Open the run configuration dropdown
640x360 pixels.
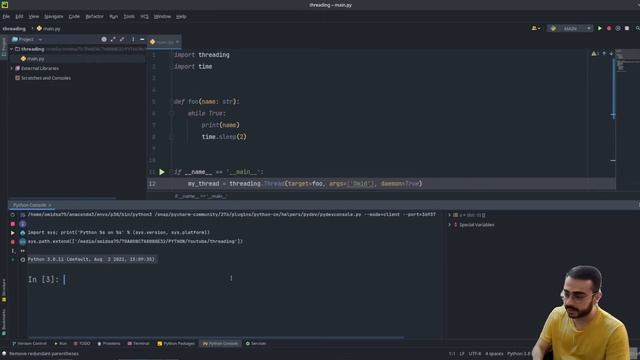570,28
